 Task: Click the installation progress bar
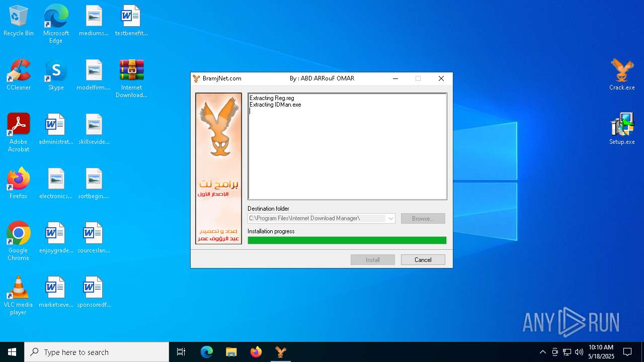point(347,240)
